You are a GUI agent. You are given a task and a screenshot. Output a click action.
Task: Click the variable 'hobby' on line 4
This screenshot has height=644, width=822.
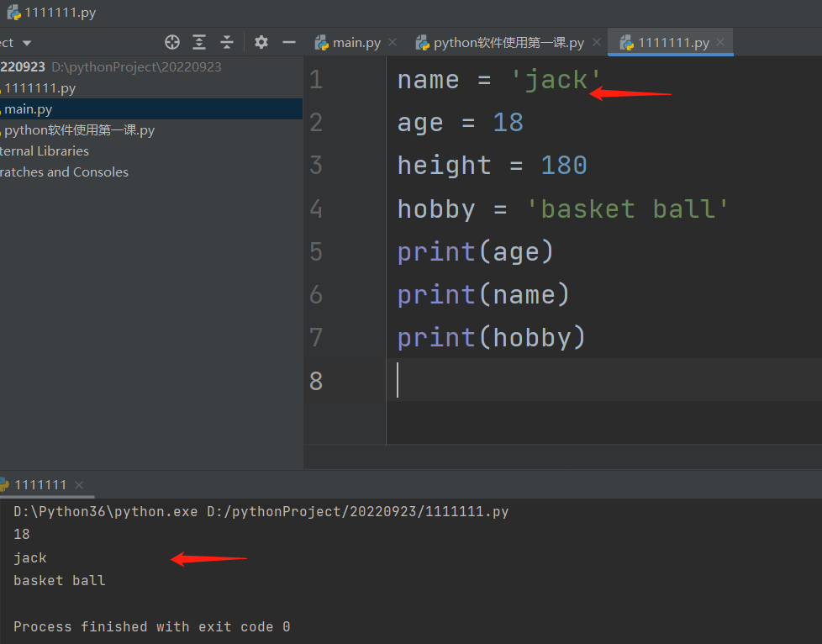click(436, 209)
